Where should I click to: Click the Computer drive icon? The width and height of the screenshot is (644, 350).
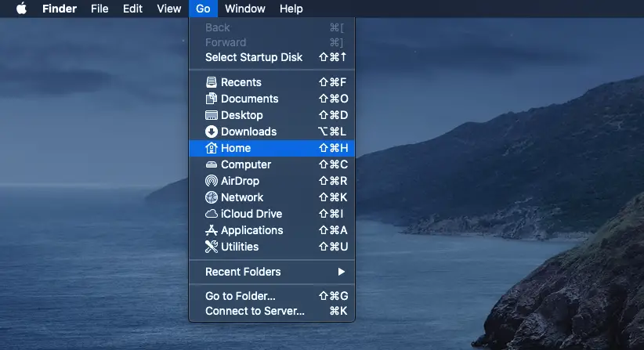click(x=211, y=164)
